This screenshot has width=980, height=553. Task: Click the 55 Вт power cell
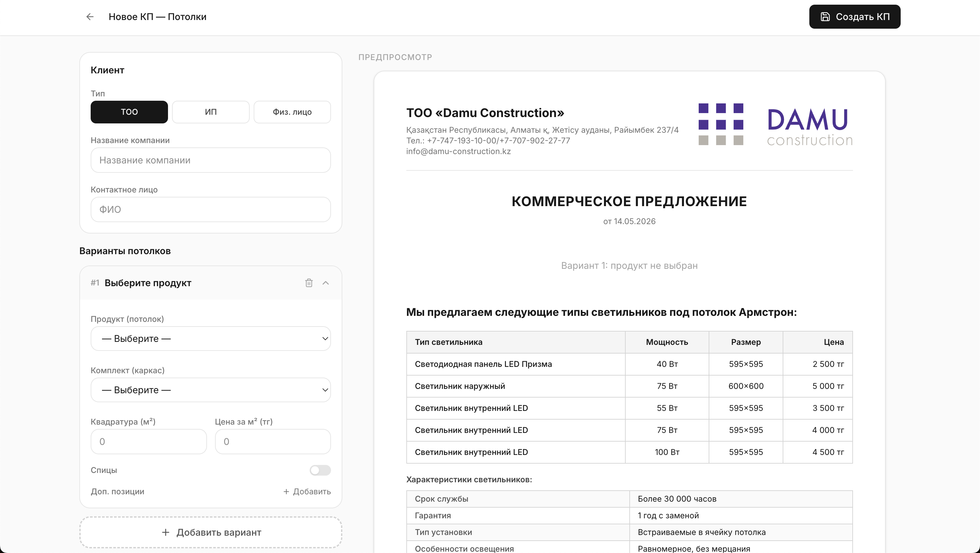click(667, 408)
